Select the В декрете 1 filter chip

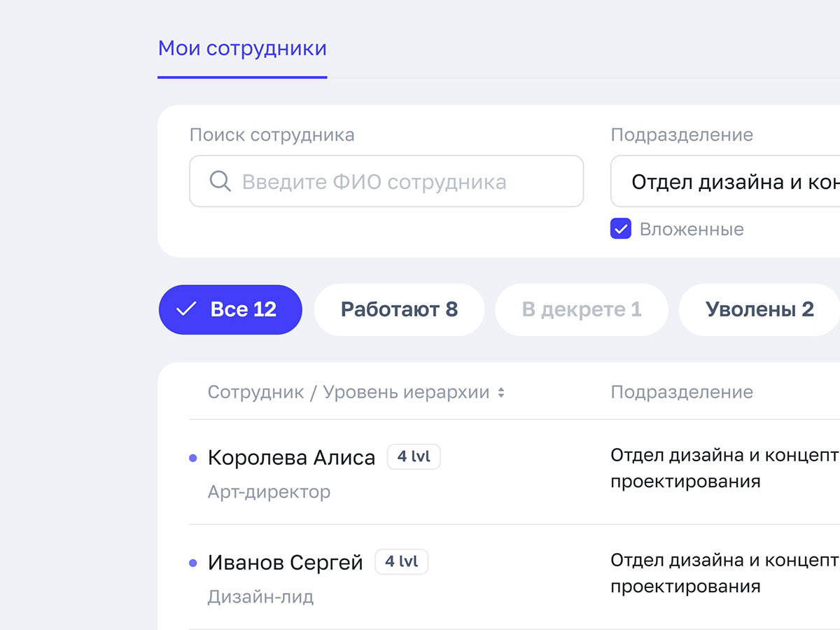point(581,309)
